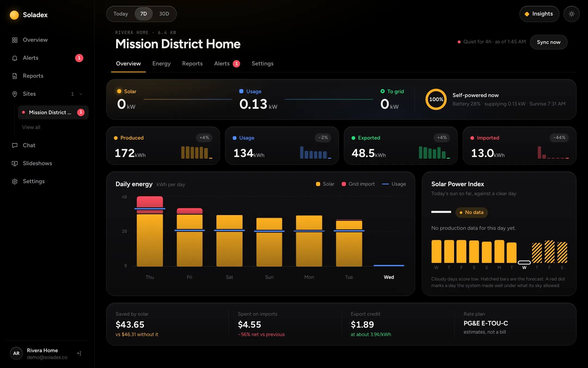588x368 pixels.
Task: Click the Alerts bell icon in sidebar
Action: (15, 58)
